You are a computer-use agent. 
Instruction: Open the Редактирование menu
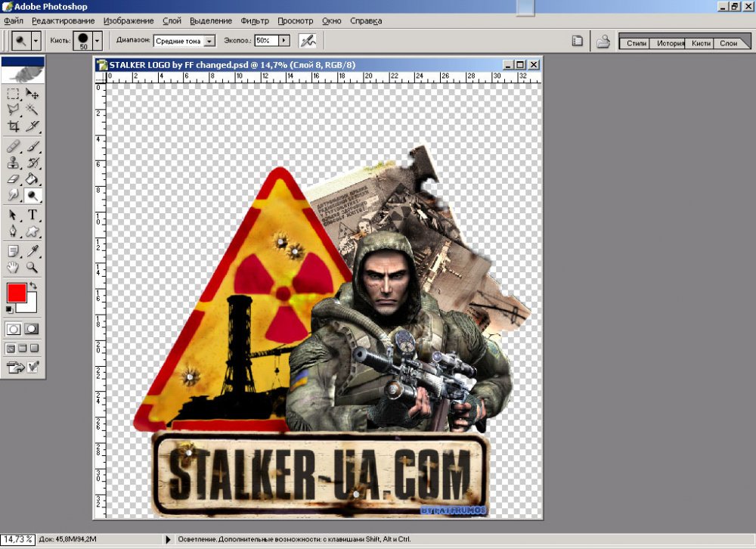64,20
